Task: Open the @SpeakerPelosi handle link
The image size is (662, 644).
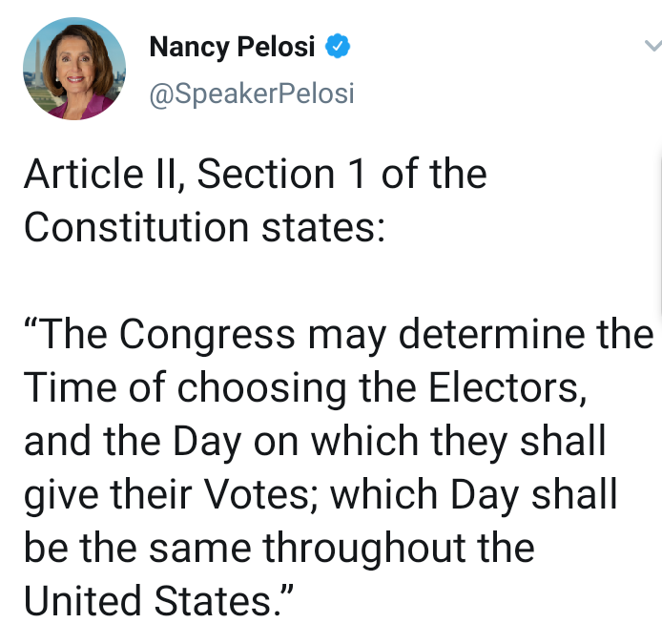Action: [x=252, y=93]
